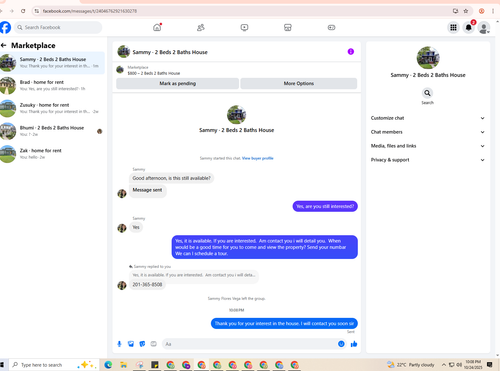Open the emoji picker in message box
The image size is (500, 371).
341,344
